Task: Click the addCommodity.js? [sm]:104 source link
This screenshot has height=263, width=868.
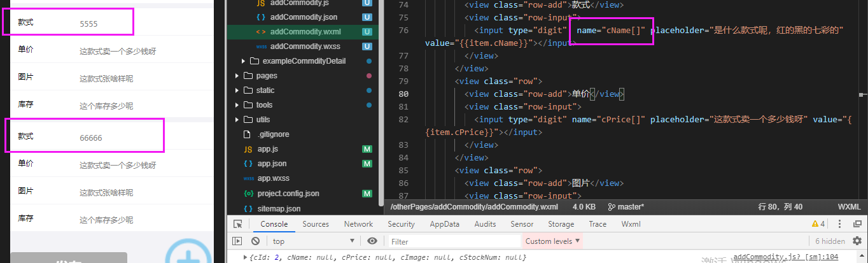Action: [786, 257]
